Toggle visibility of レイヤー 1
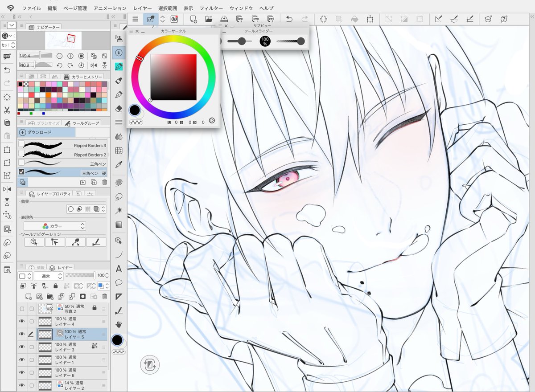This screenshot has width=535, height=392. pyautogui.click(x=21, y=359)
